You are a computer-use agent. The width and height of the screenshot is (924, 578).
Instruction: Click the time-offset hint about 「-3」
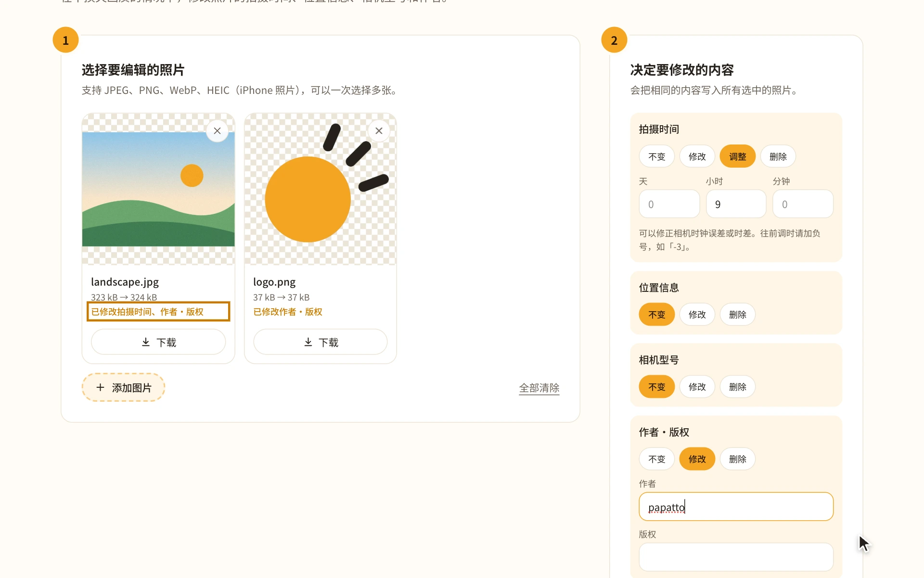(730, 240)
